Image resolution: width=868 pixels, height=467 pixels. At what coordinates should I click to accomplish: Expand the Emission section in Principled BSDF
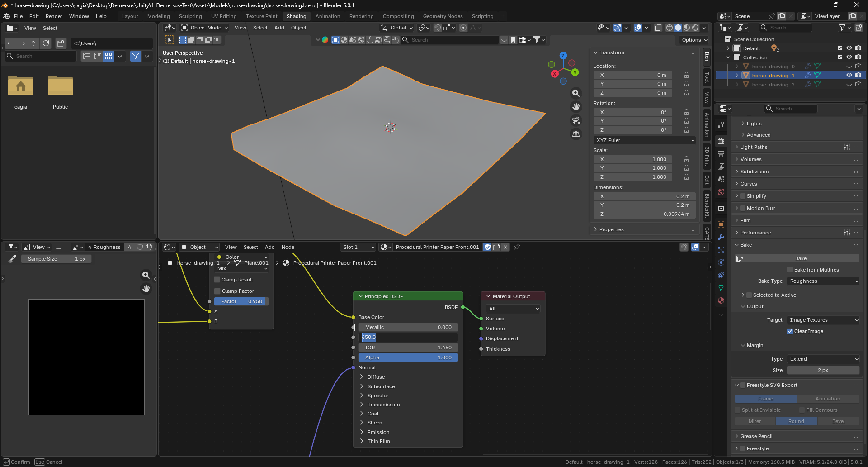pos(378,432)
